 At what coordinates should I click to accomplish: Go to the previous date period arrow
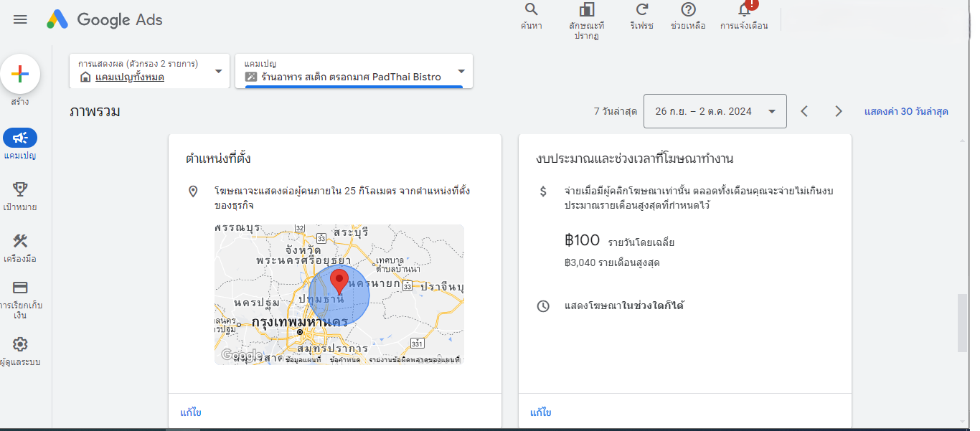click(804, 111)
